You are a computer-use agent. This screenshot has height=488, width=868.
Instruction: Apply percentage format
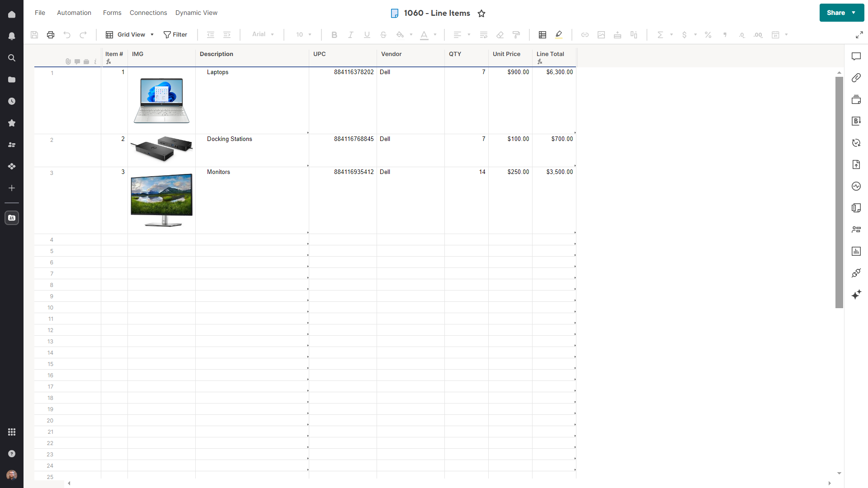point(708,35)
